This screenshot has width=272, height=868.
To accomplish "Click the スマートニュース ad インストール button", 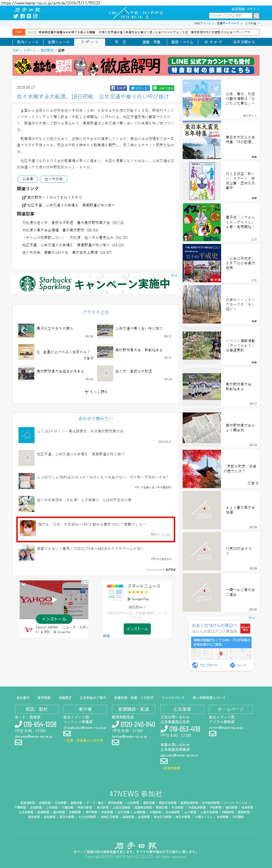I will tap(137, 629).
